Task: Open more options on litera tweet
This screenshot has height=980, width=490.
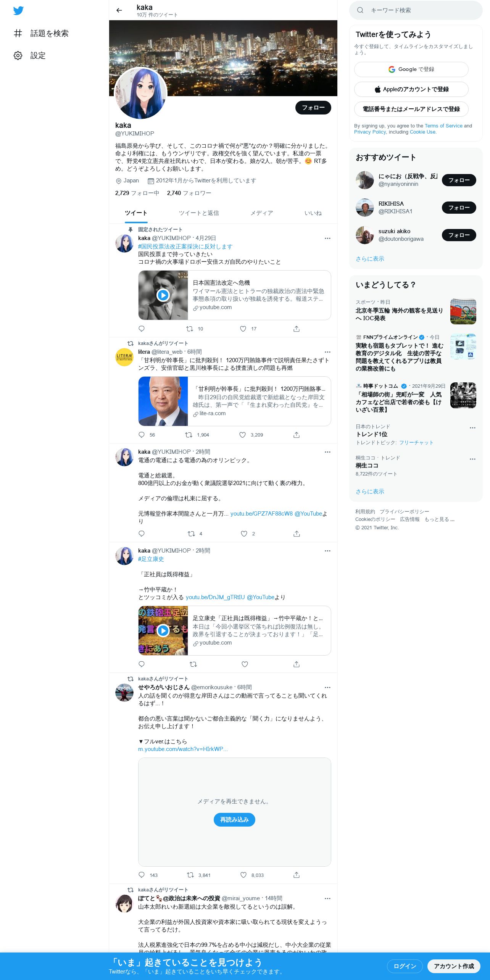Action: pos(327,352)
